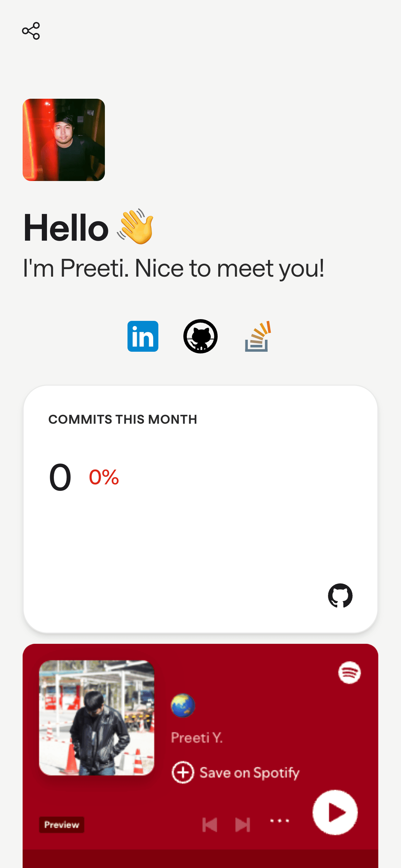Click the Commits This Month heading
The height and width of the screenshot is (868, 401).
[123, 419]
